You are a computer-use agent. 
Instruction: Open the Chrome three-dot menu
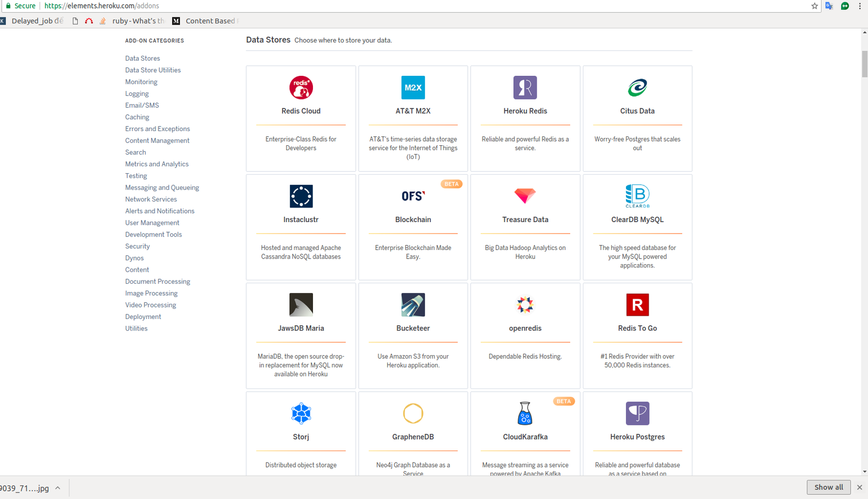[860, 6]
